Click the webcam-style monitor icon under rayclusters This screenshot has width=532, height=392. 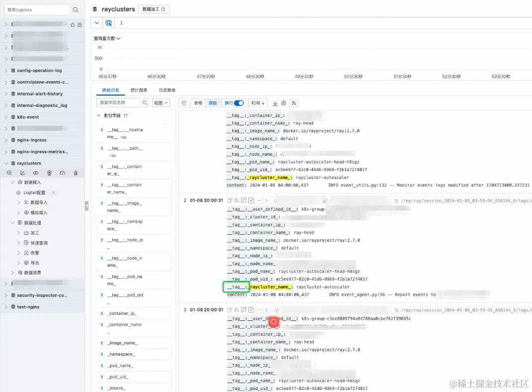point(49,173)
